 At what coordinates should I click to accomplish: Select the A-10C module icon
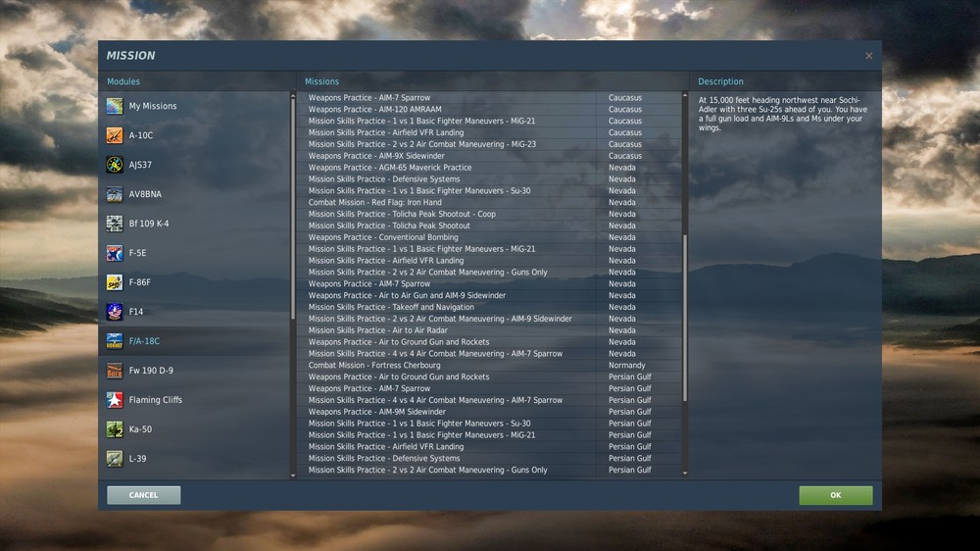coord(115,135)
